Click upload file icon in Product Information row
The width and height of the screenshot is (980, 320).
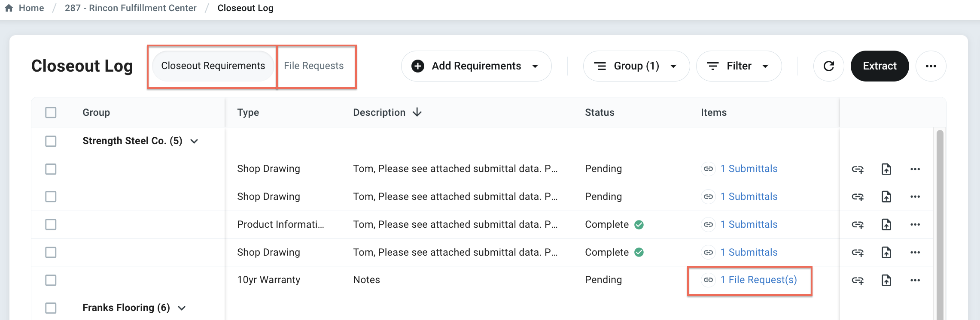pyautogui.click(x=886, y=225)
